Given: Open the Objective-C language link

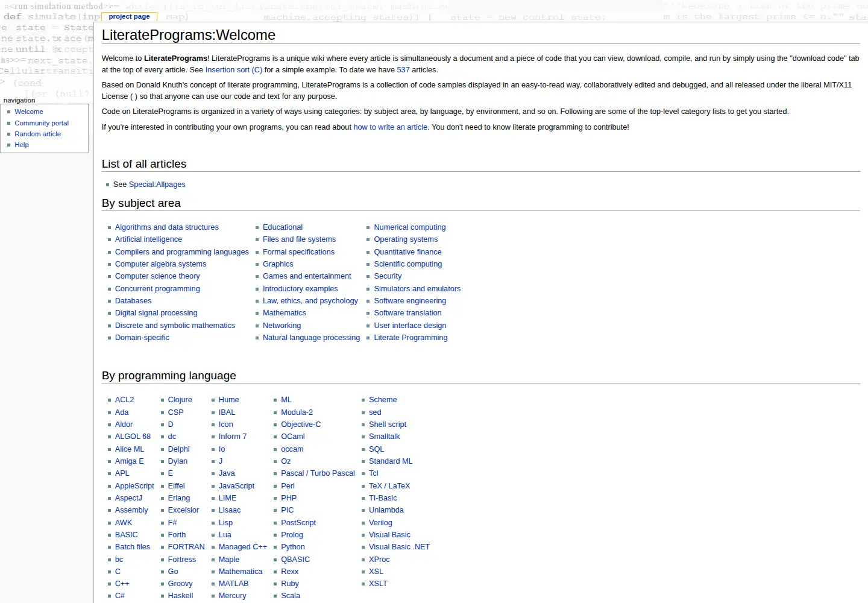Looking at the screenshot, I should click(x=301, y=425).
